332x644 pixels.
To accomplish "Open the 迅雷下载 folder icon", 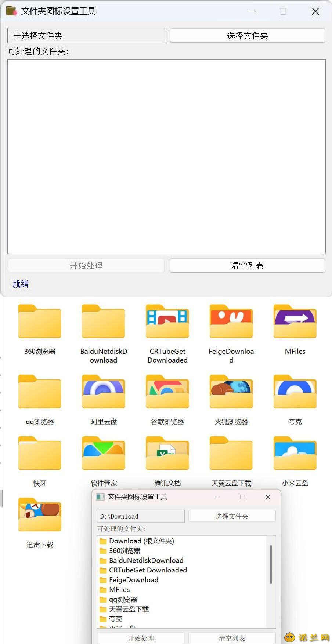I will (x=40, y=515).
